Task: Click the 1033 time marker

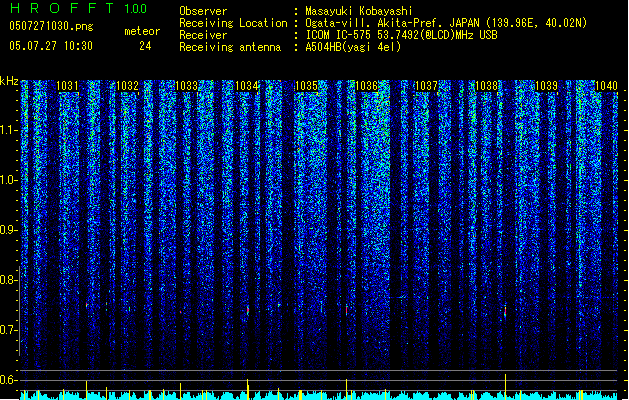Action: (187, 86)
